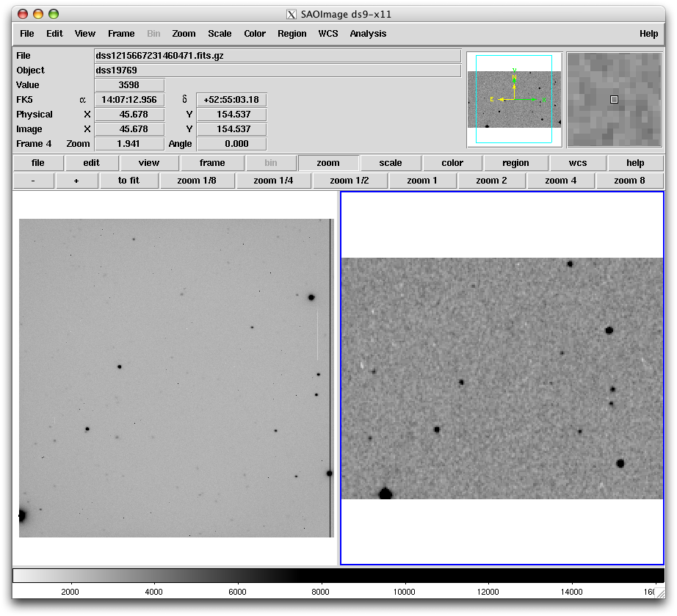This screenshot has height=616, width=677.
Task: Select the color button in buttonbar
Action: coord(452,163)
